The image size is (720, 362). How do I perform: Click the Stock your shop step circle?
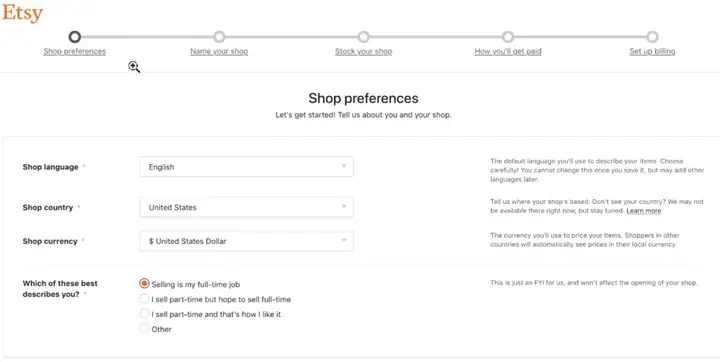pos(363,37)
